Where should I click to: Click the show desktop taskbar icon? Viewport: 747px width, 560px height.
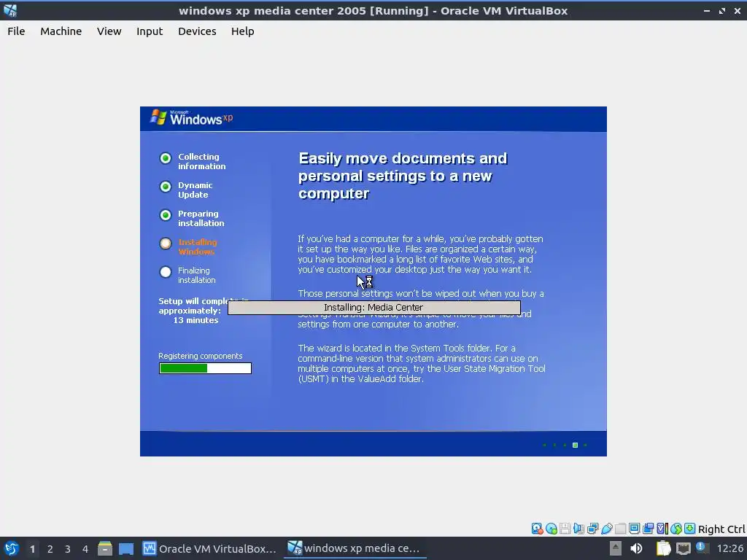click(126, 548)
